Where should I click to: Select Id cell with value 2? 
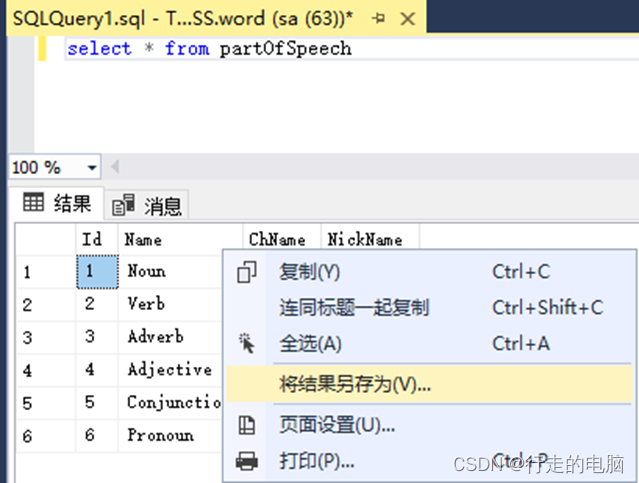click(97, 304)
